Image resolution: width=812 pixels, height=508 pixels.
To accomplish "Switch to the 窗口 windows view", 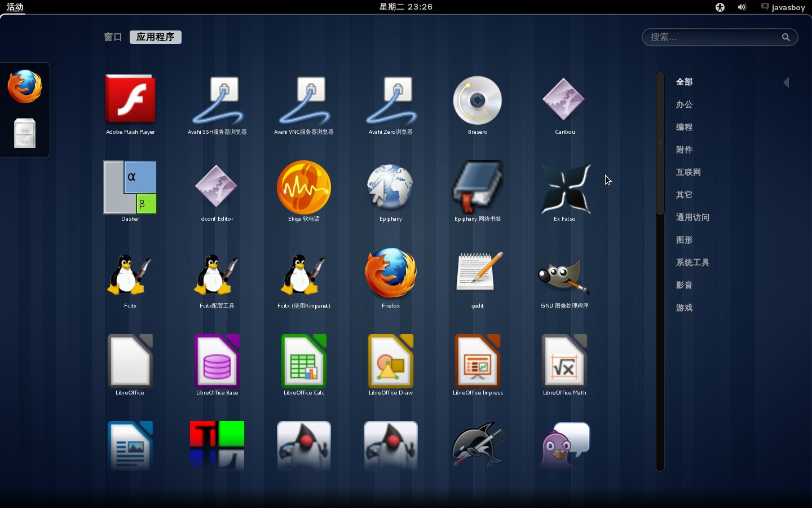I will coord(113,37).
